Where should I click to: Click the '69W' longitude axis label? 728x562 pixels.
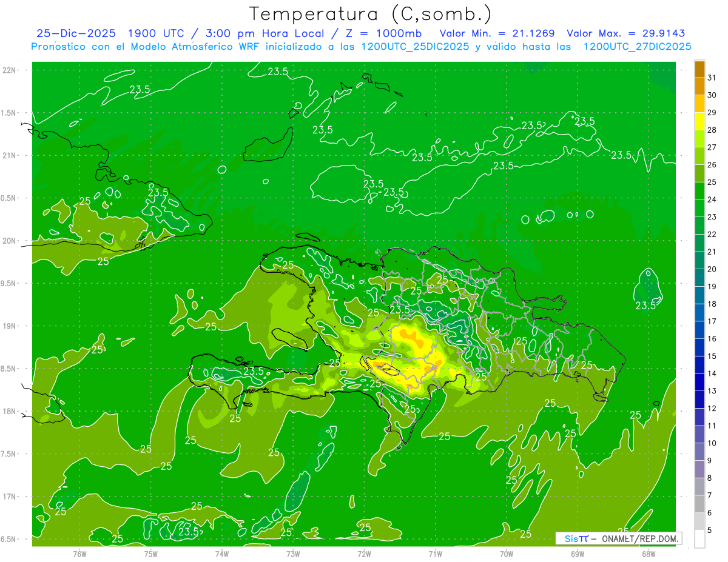(x=578, y=554)
